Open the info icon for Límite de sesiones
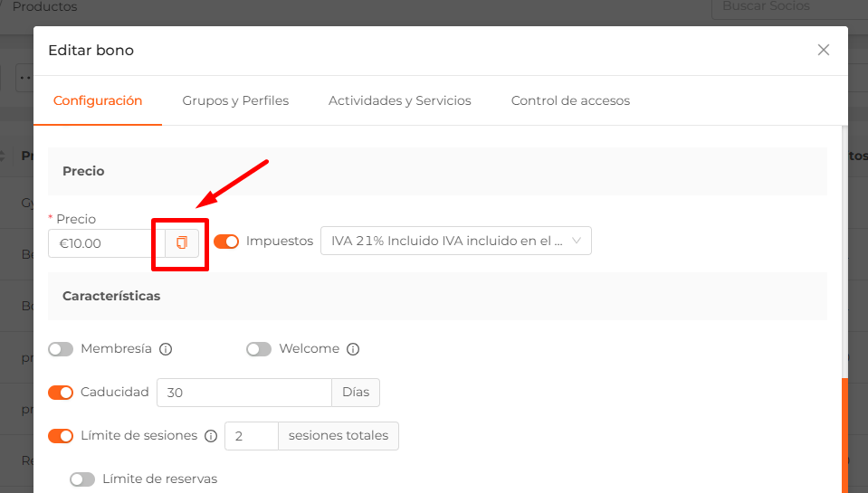Screen dimensions: 868x493 click(x=211, y=436)
